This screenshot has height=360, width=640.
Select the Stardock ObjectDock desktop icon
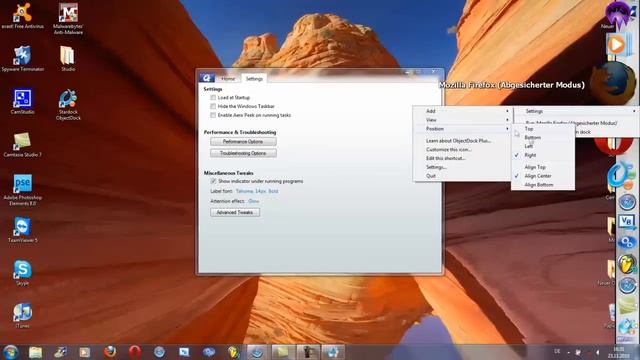[x=68, y=104]
